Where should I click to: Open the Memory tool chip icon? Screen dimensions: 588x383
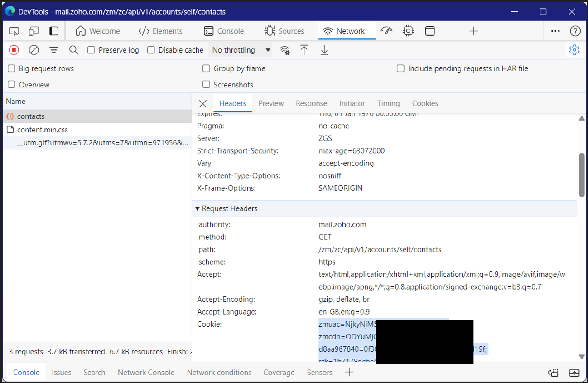[408, 31]
